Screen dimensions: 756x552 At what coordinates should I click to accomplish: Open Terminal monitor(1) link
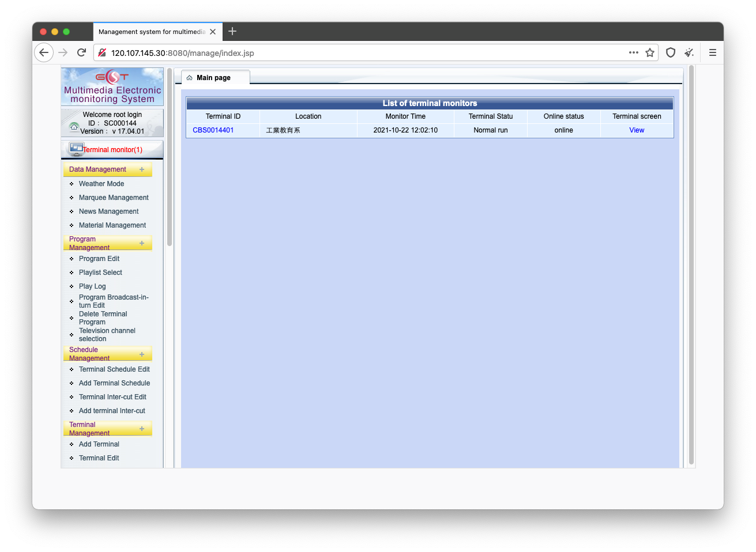tap(112, 150)
